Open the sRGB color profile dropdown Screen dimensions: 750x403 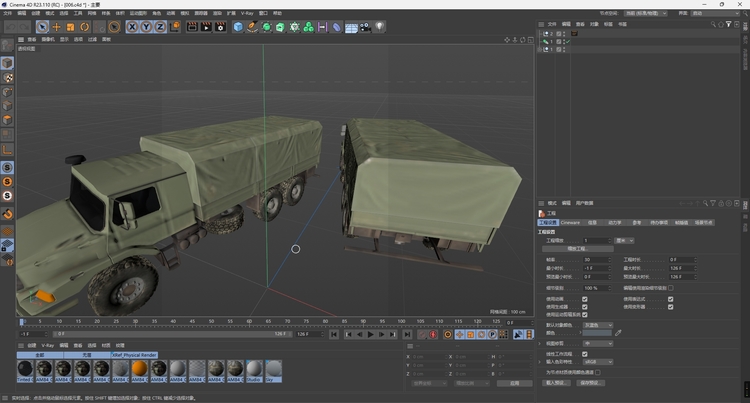pos(597,362)
